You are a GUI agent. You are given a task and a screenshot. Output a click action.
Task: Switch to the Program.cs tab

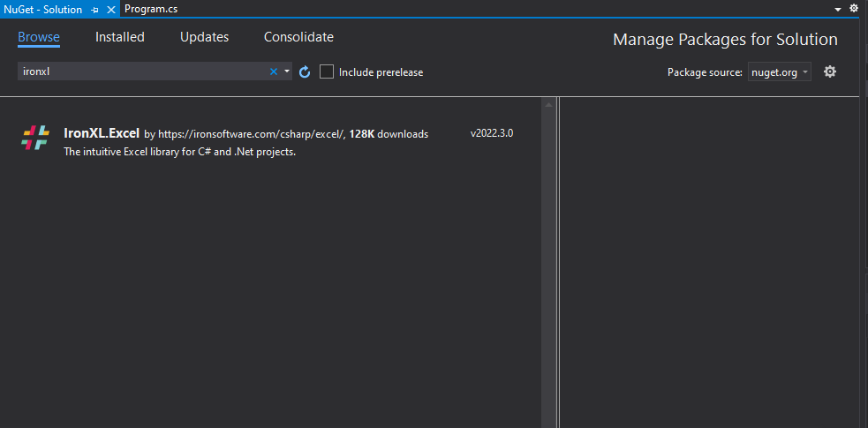(151, 9)
